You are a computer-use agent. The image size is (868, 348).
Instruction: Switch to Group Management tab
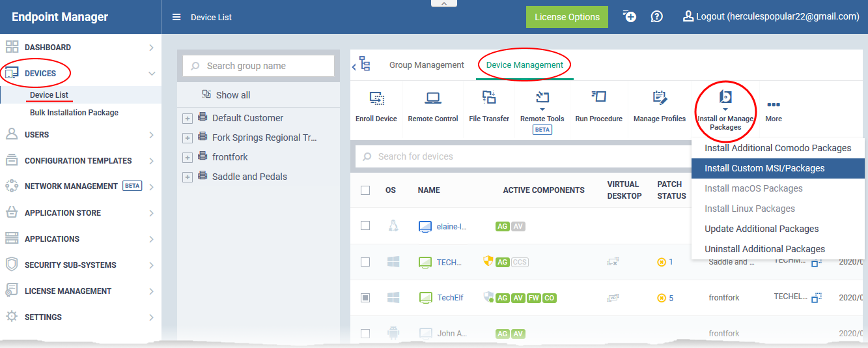427,65
